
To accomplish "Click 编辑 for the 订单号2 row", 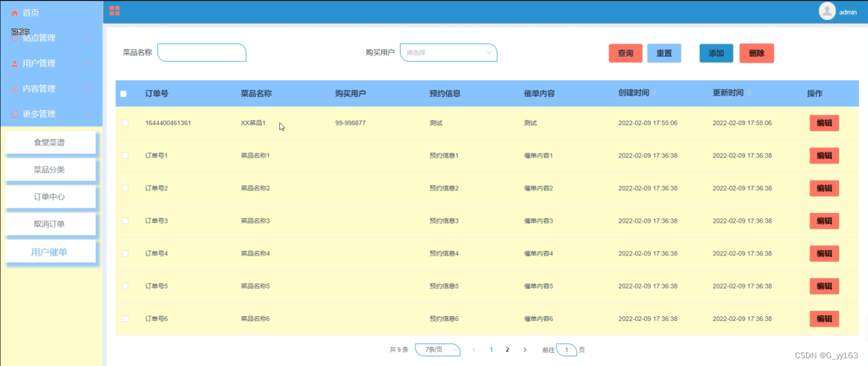I will point(824,188).
